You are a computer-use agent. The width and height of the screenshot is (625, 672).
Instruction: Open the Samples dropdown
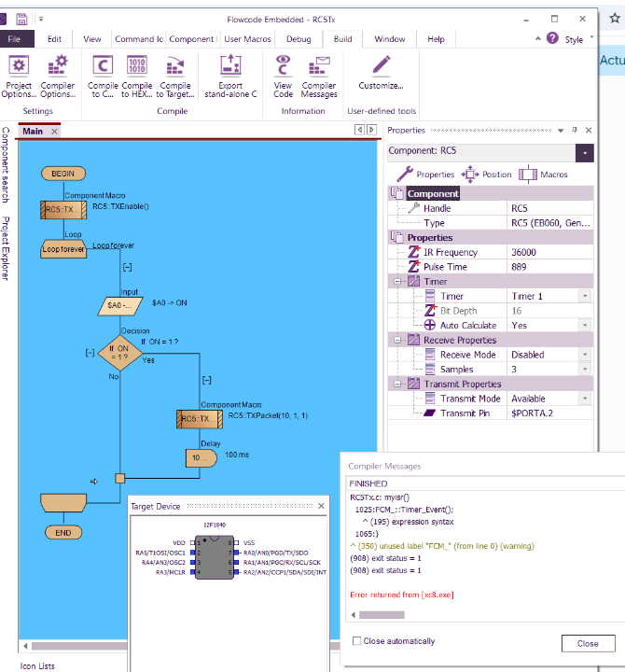(x=585, y=369)
